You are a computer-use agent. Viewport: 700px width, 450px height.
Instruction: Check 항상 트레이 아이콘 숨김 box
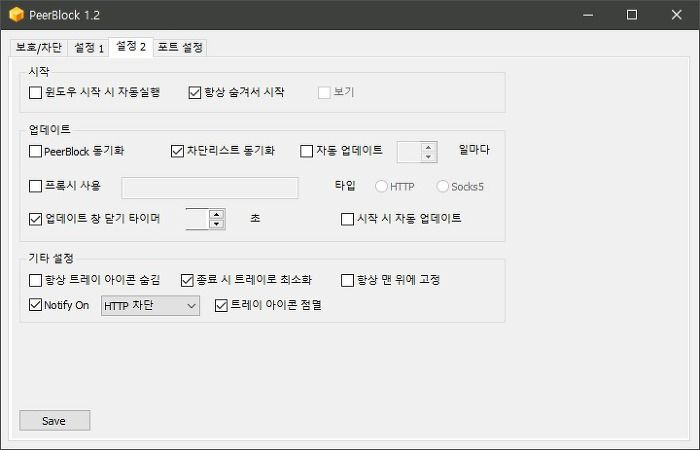(35, 280)
